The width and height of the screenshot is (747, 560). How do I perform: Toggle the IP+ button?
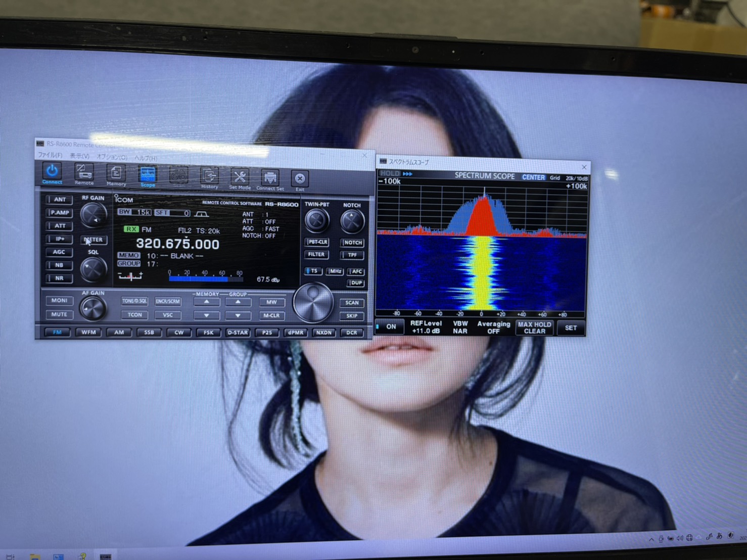60,239
